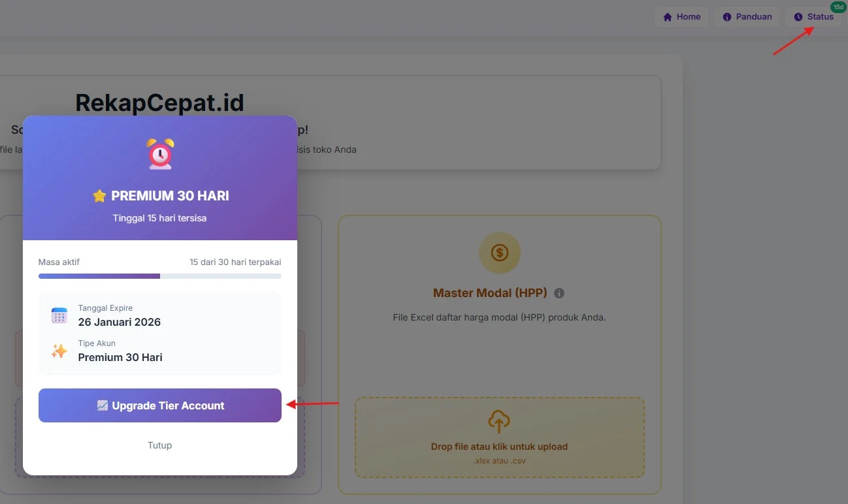This screenshot has height=504, width=848.
Task: Click the Masa aktif progress bar
Action: point(160,276)
